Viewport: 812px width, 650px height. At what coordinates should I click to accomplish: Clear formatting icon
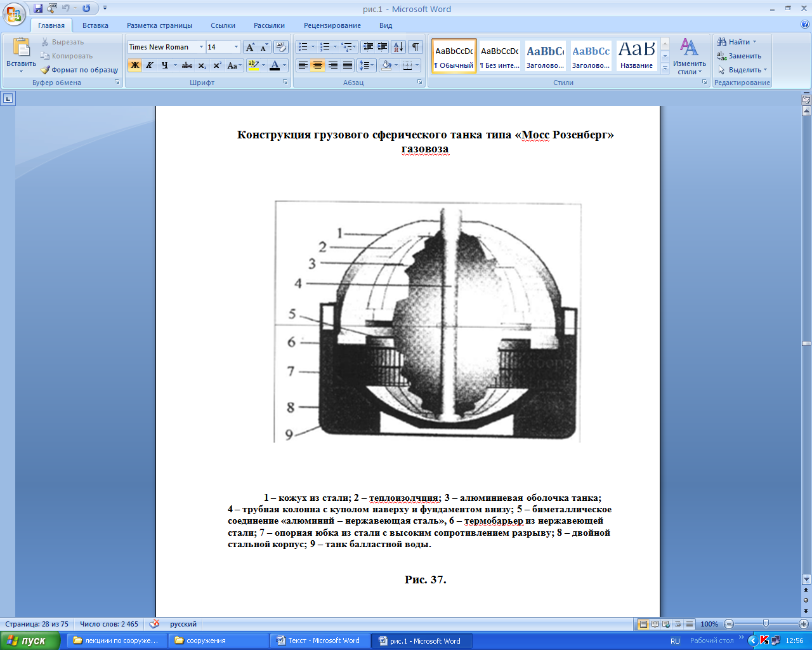pyautogui.click(x=281, y=47)
